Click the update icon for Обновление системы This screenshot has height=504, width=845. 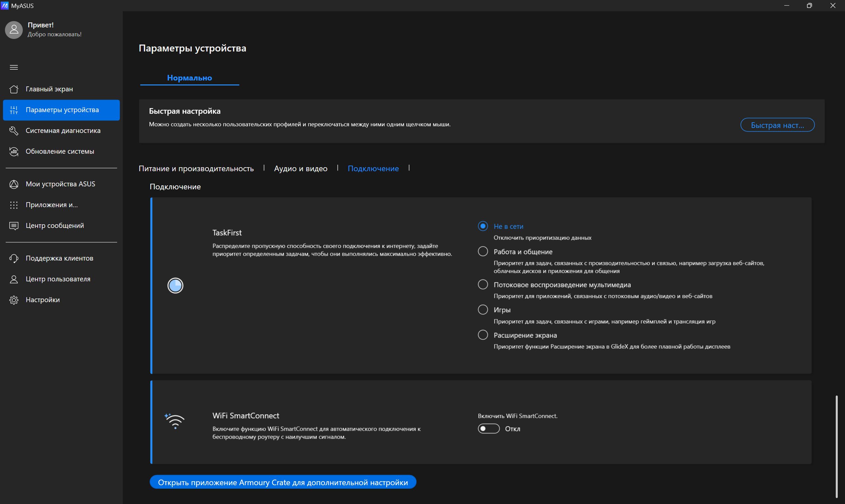pos(14,151)
